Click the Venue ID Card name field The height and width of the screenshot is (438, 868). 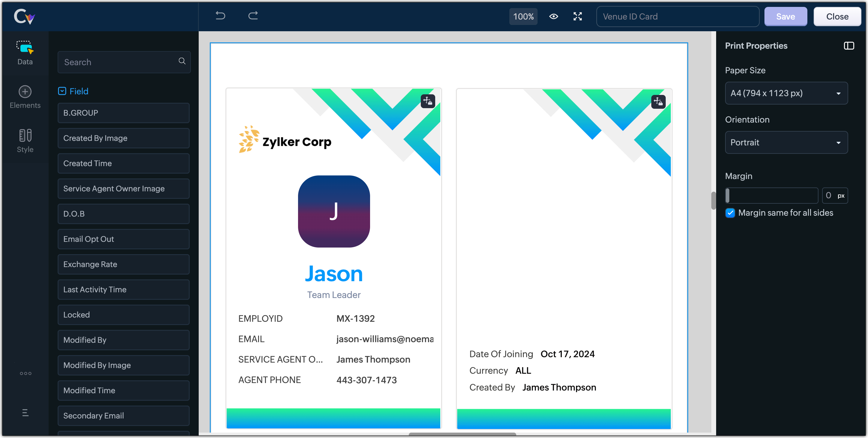coord(677,17)
